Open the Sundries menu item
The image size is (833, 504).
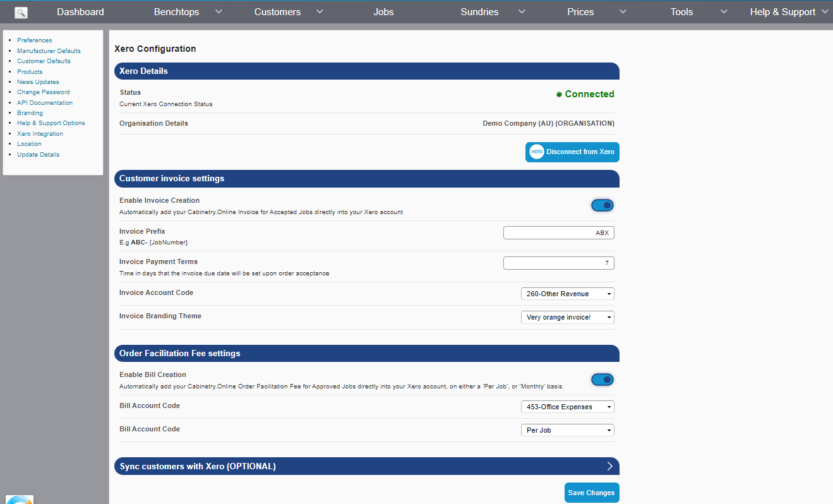click(479, 12)
